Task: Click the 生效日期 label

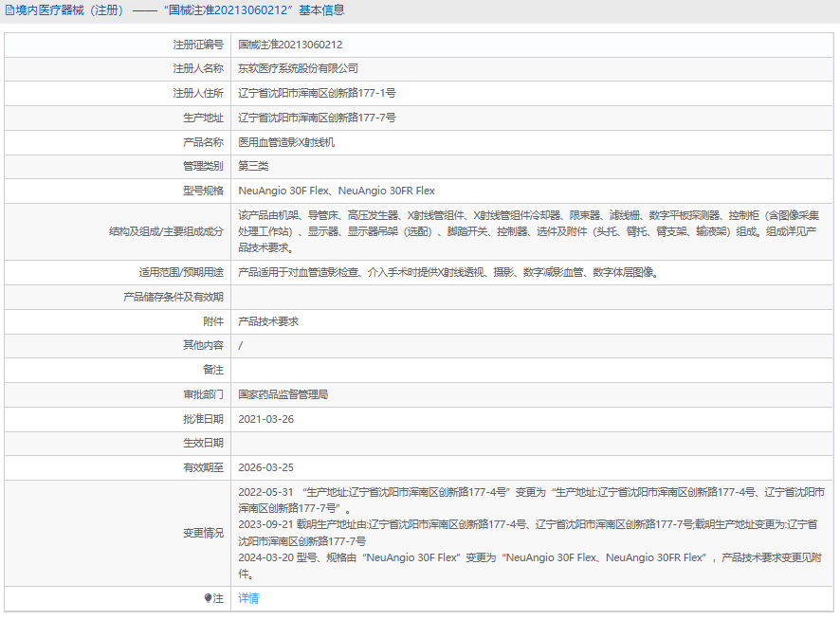Action: click(203, 443)
